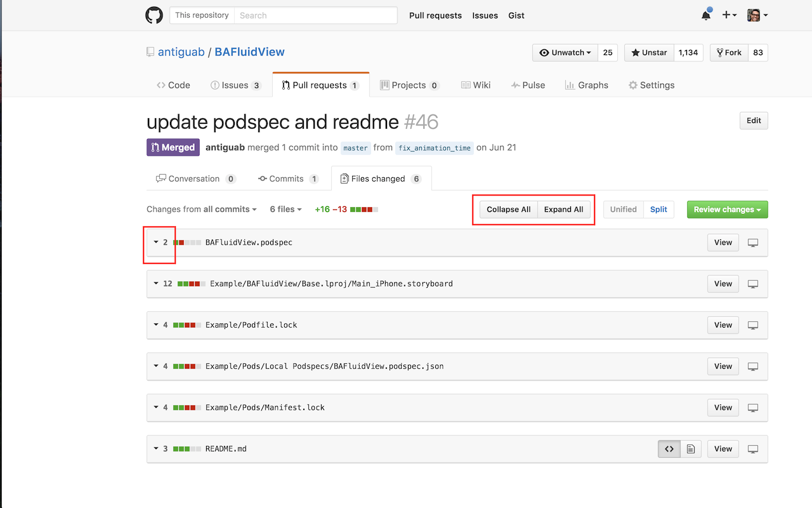The image size is (812, 508).
Task: Open the Pulse tab
Action: point(528,85)
